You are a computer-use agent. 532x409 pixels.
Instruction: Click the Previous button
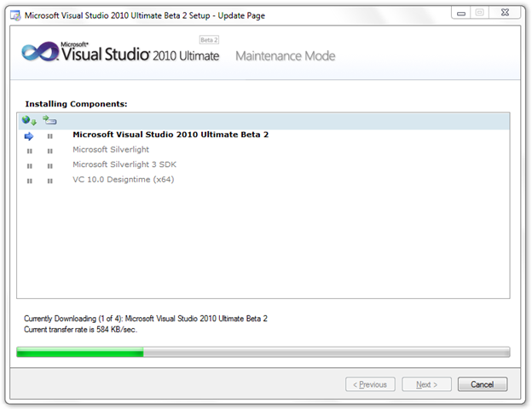coord(370,384)
